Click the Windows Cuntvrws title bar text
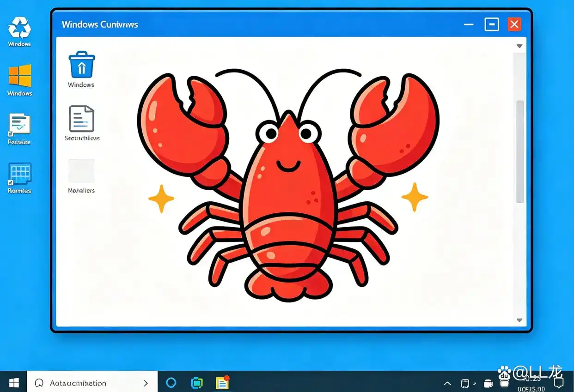The height and width of the screenshot is (392, 574). click(x=100, y=24)
